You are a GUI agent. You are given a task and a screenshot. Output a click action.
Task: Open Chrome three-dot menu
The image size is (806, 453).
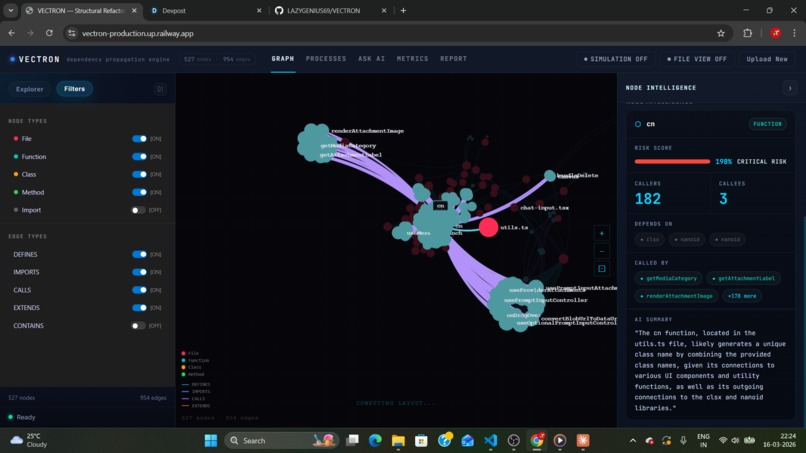(x=794, y=33)
